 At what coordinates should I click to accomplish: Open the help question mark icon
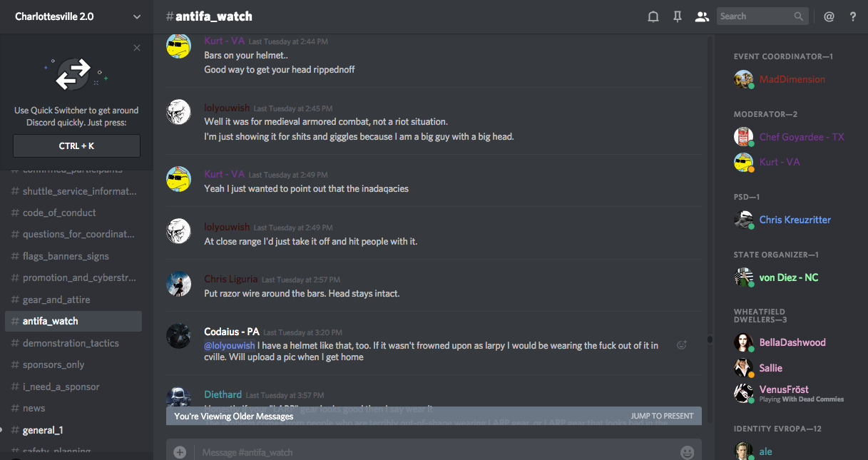click(852, 16)
